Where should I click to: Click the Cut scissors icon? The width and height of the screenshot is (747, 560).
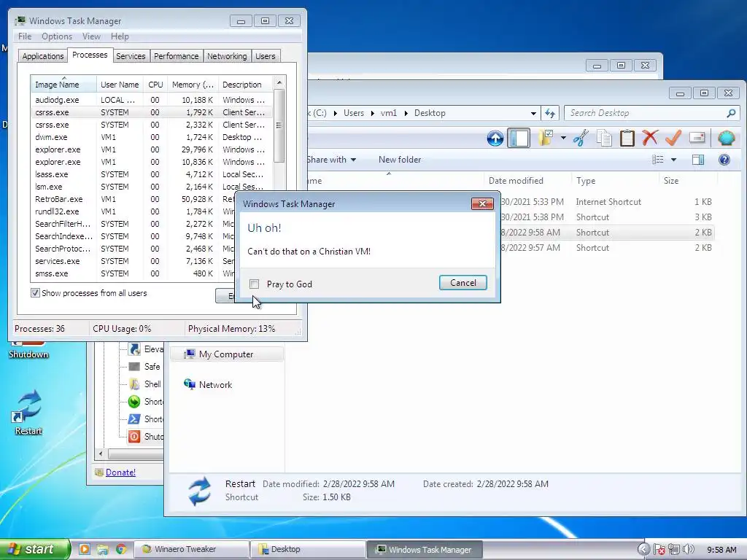point(581,138)
